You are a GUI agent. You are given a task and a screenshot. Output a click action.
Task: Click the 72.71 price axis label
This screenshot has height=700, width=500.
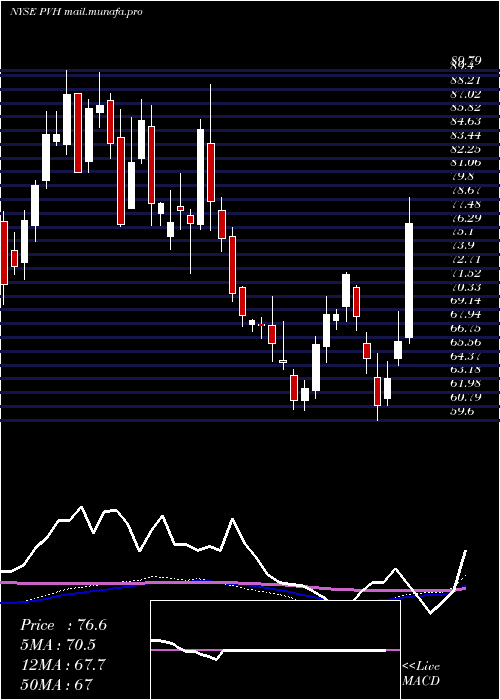coord(465,259)
